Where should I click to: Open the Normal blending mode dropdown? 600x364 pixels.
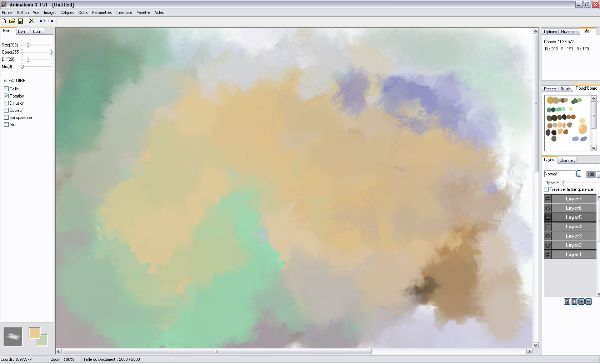[579, 174]
